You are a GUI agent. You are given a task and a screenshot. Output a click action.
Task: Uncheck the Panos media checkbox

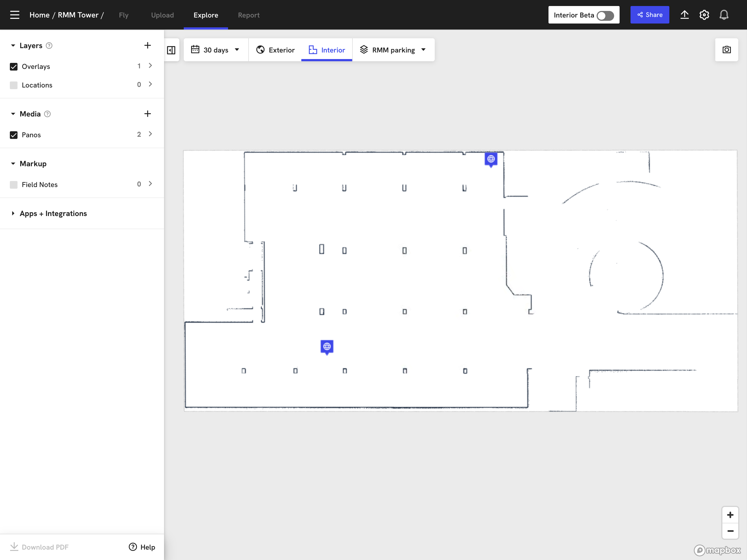tap(13, 135)
